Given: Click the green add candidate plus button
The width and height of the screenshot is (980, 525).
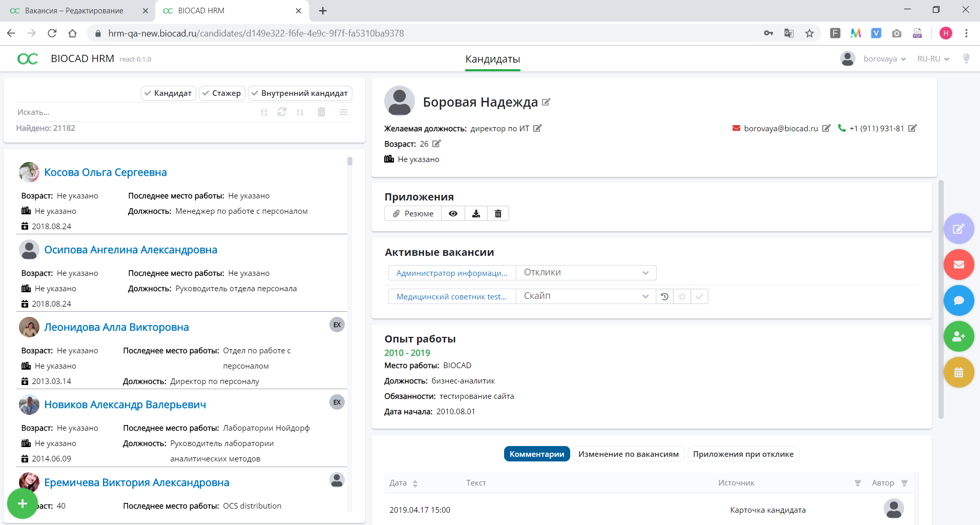Looking at the screenshot, I should coord(22,503).
